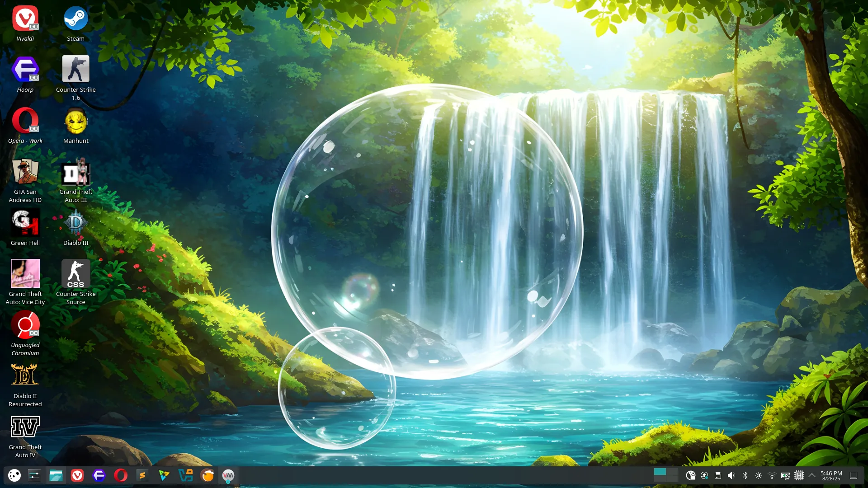Image resolution: width=868 pixels, height=488 pixels.
Task: Open Ungoogled Chromium from the desktop
Action: pos(25,324)
